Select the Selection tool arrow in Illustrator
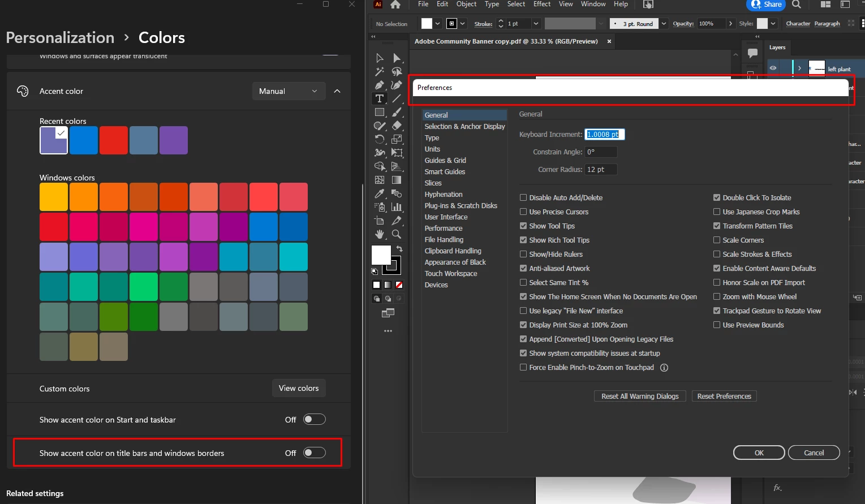865x504 pixels. pos(380,58)
